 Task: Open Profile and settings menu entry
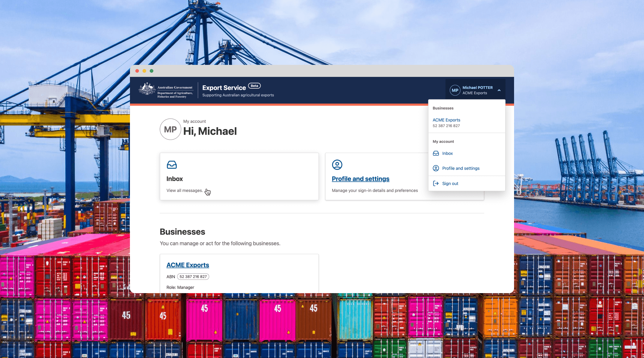coord(461,168)
